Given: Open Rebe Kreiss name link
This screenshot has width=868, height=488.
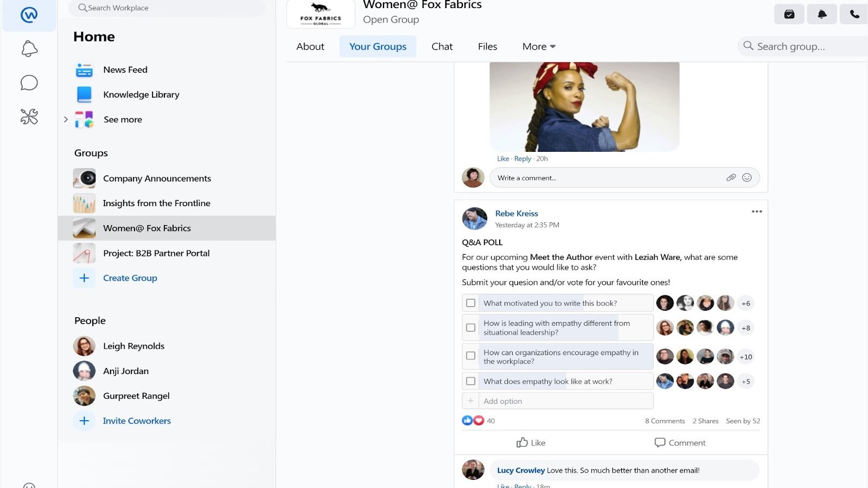Looking at the screenshot, I should (516, 214).
